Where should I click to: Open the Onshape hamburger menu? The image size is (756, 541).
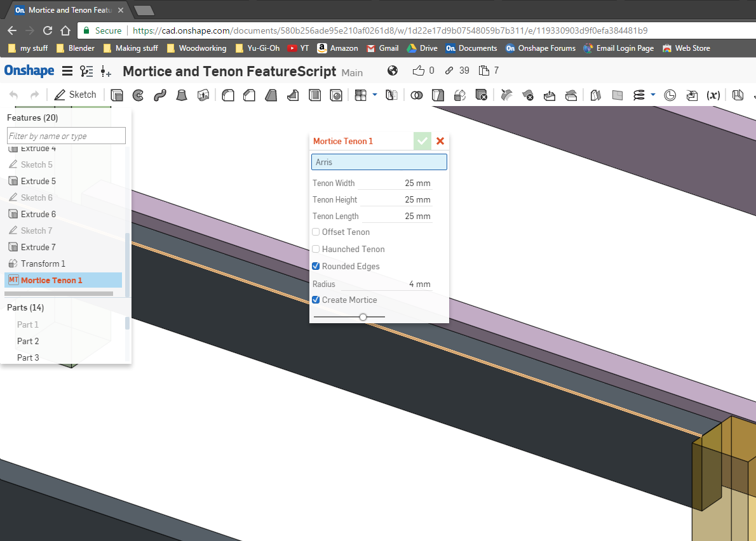[x=67, y=71]
